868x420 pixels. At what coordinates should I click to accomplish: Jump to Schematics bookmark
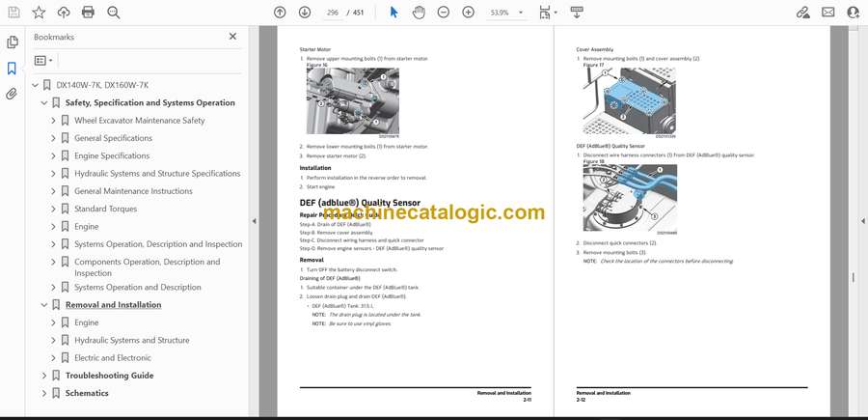tap(87, 393)
